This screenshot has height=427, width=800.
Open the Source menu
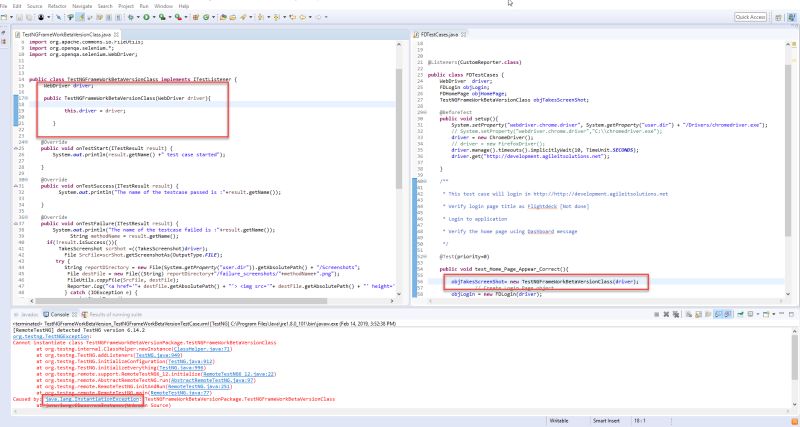(34, 6)
